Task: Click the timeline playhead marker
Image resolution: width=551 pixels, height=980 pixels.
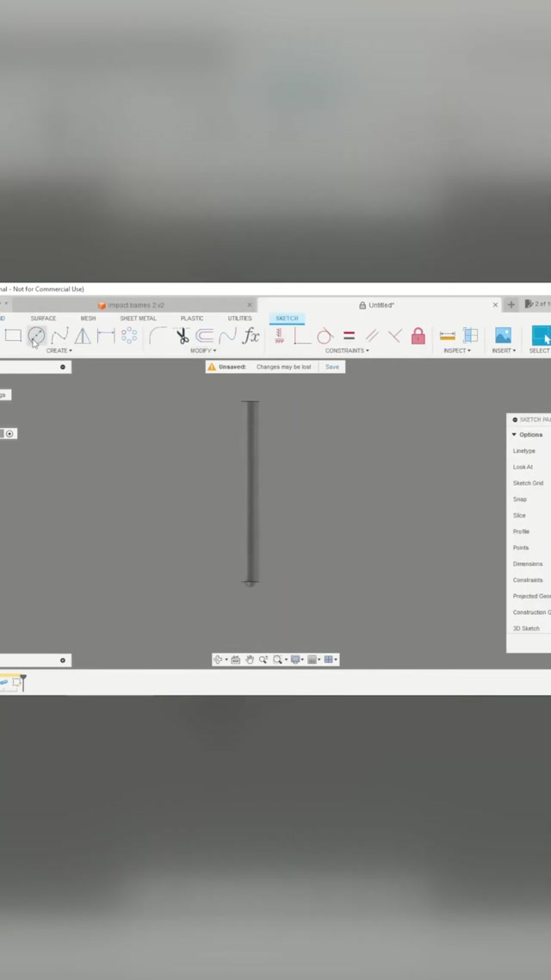Action: [23, 682]
